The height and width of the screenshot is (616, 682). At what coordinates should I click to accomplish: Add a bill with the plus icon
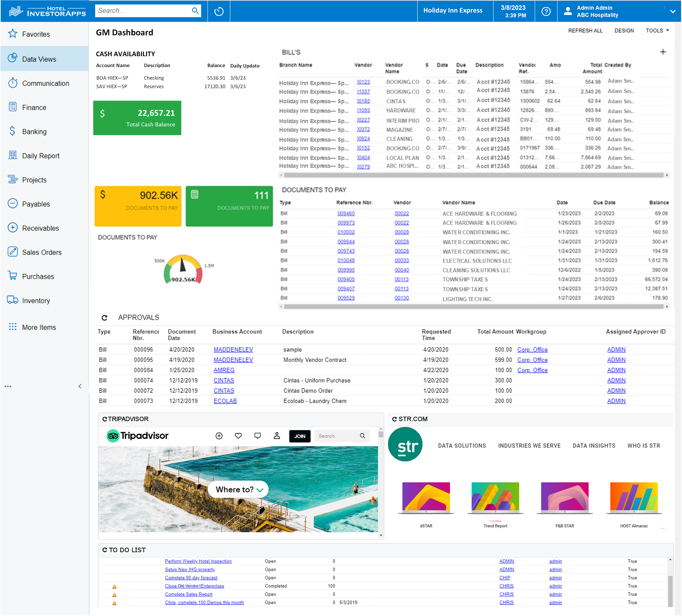663,52
